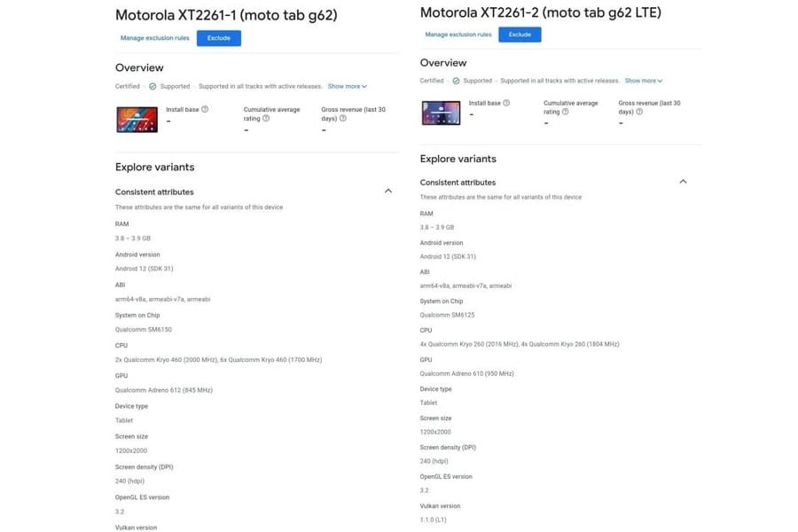The width and height of the screenshot is (798, 532).
Task: Click help icon beside Install base for XT2261-1
Action: 205,109
